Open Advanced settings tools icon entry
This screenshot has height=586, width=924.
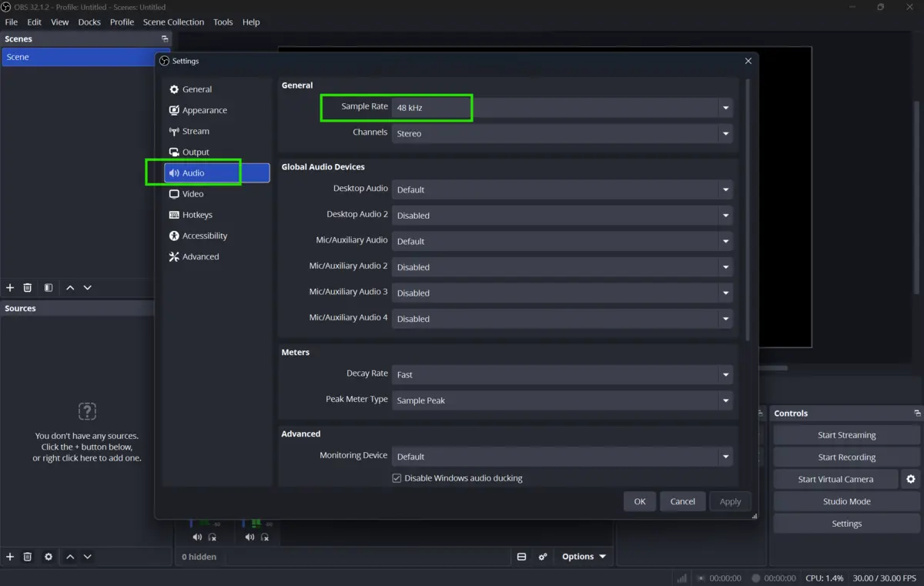pos(217,256)
